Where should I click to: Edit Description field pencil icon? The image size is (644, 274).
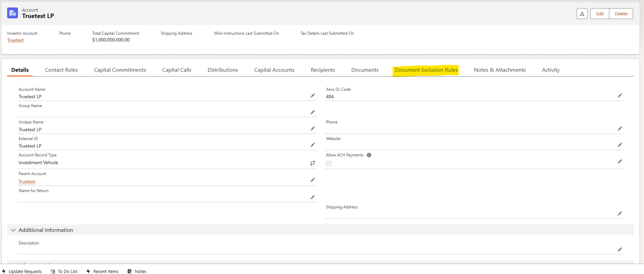pos(620,250)
